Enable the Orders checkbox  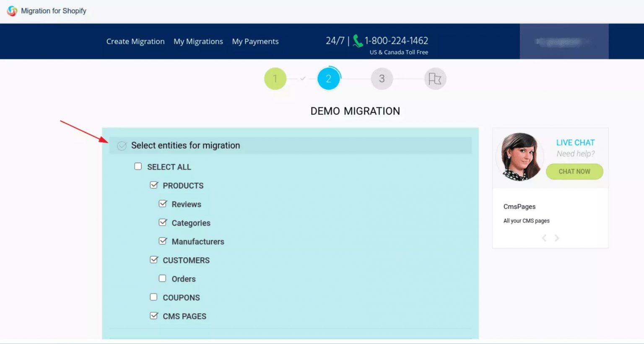tap(162, 278)
